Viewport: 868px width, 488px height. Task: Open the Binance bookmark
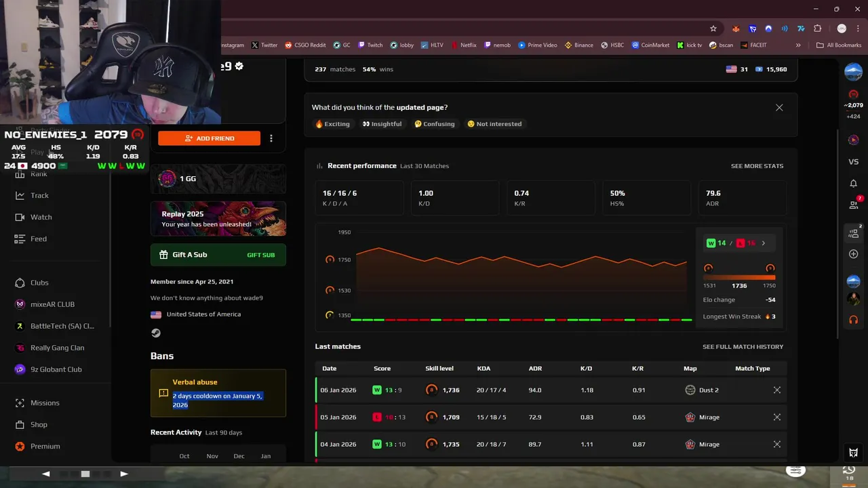pyautogui.click(x=578, y=45)
